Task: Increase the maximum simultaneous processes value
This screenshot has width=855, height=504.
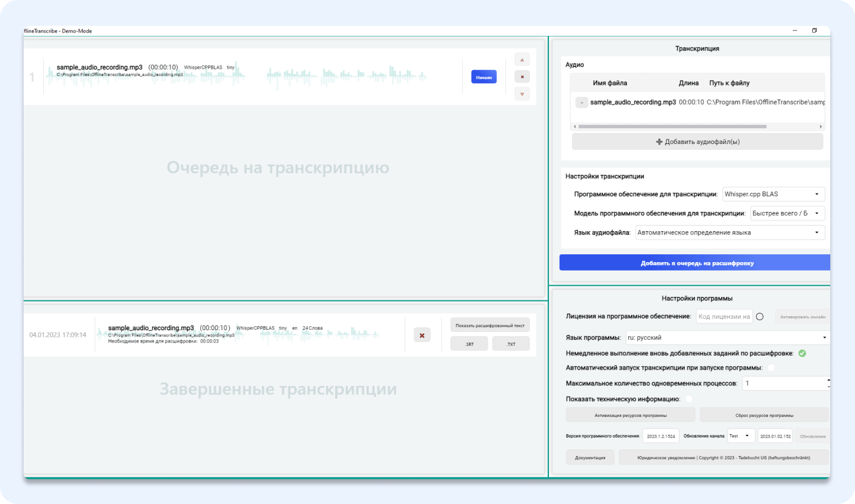Action: coord(829,380)
